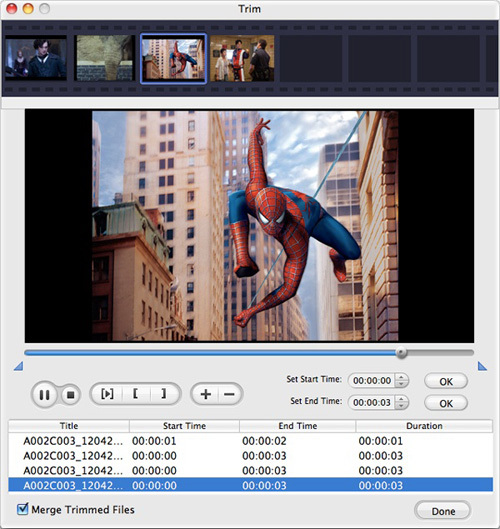This screenshot has height=529, width=500.
Task: Pause the video playback
Action: [x=45, y=394]
